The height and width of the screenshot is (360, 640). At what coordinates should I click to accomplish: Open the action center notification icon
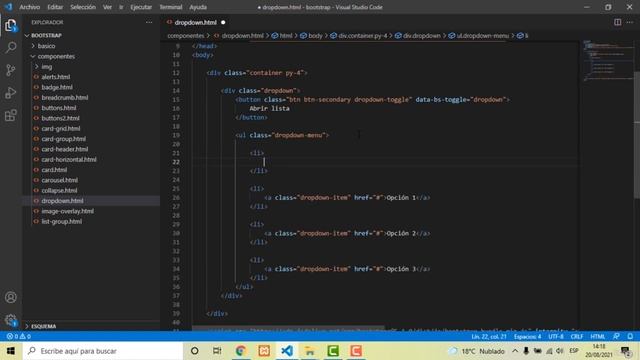[x=625, y=351]
